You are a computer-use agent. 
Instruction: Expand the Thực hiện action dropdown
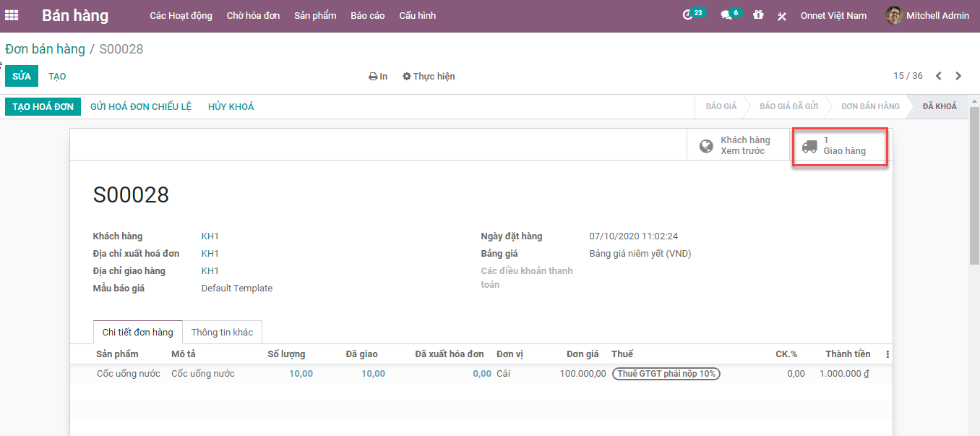point(429,77)
